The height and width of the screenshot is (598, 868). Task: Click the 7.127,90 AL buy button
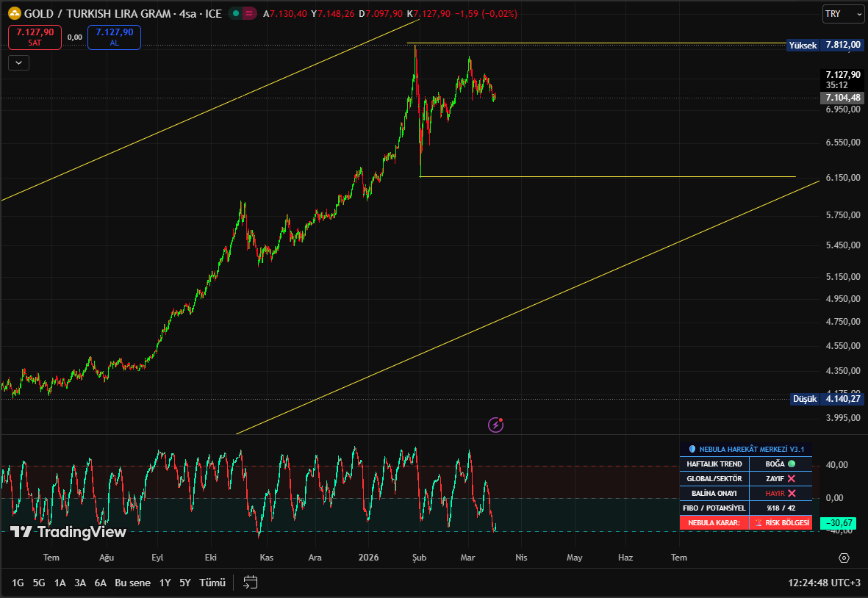tap(114, 37)
